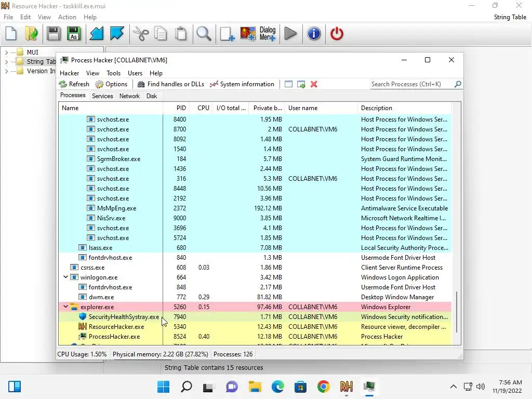Click Find handles or DLLs
The image size is (532, 399).
click(170, 84)
